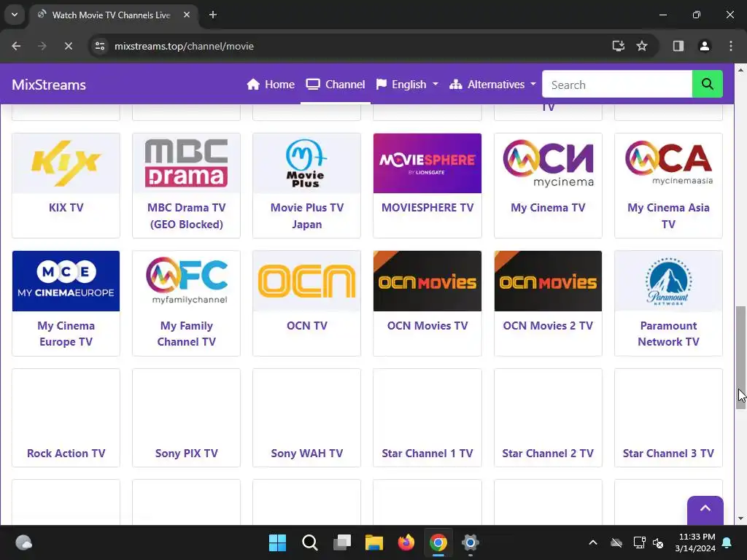747x560 pixels.
Task: Bookmark this page with star icon
Action: pos(642,46)
